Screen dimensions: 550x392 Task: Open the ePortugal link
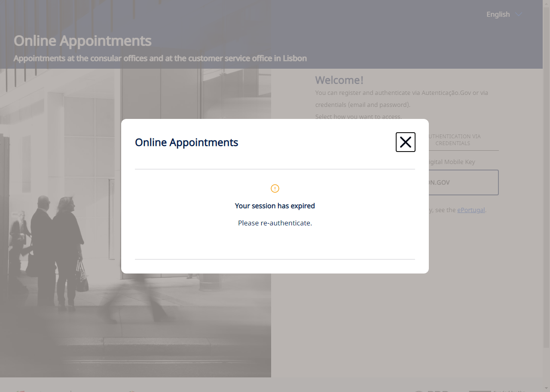coord(471,210)
